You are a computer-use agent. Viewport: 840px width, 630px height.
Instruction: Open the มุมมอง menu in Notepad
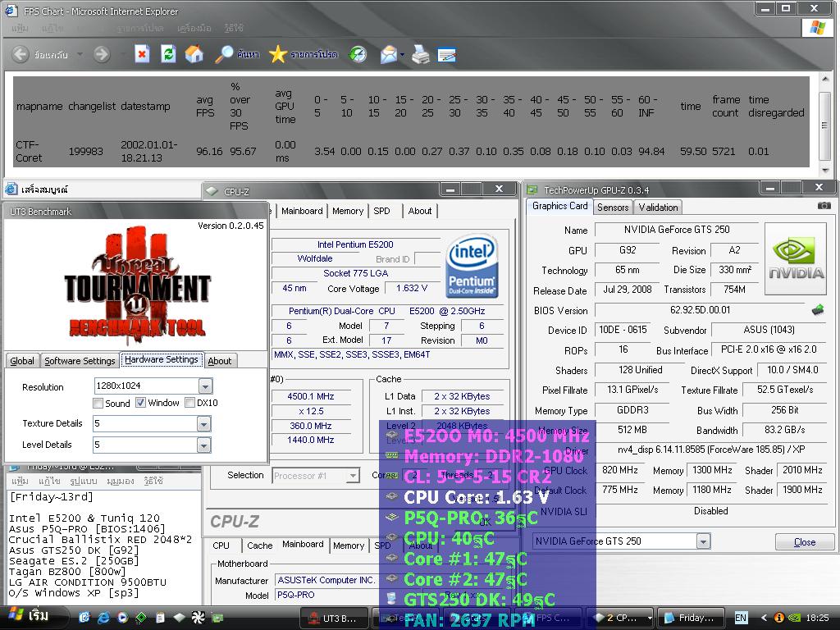pos(120,481)
